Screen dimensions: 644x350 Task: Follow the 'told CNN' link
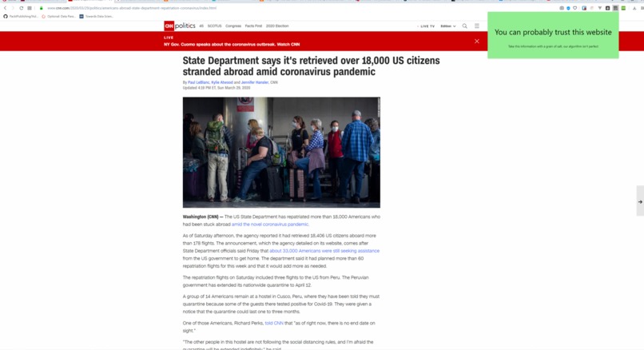(x=274, y=324)
